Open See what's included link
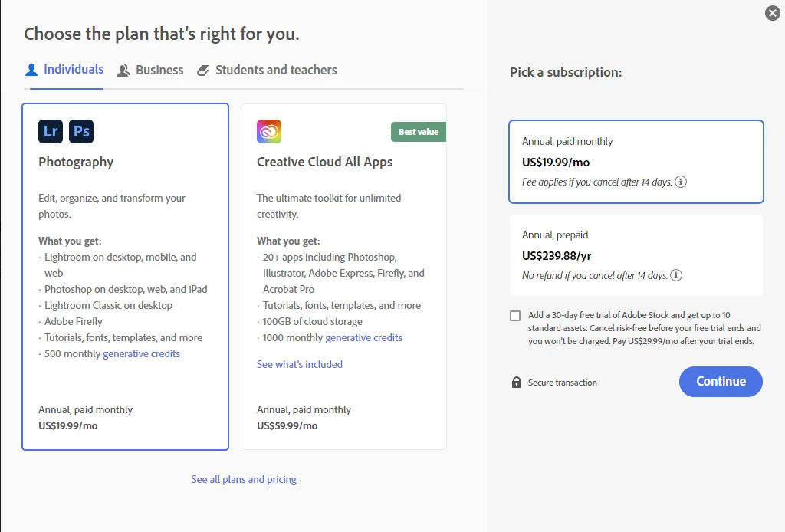Screen dimensions: 785x532 coord(300,364)
